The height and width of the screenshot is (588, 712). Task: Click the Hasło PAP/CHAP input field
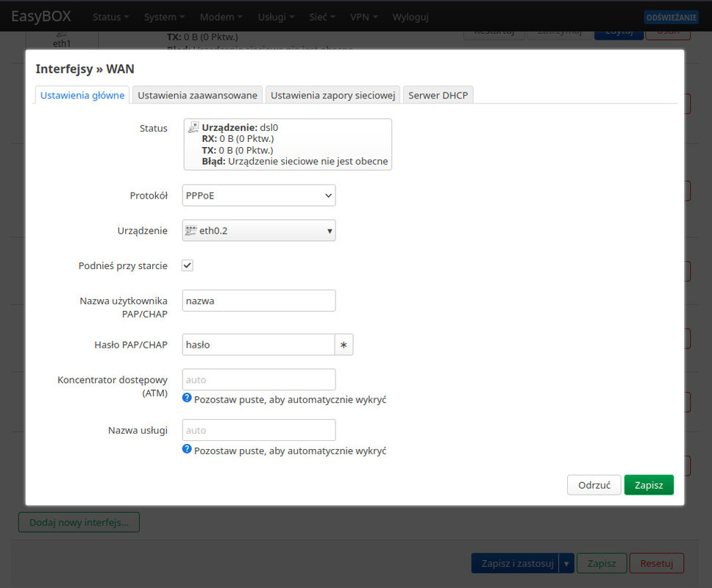tap(258, 345)
